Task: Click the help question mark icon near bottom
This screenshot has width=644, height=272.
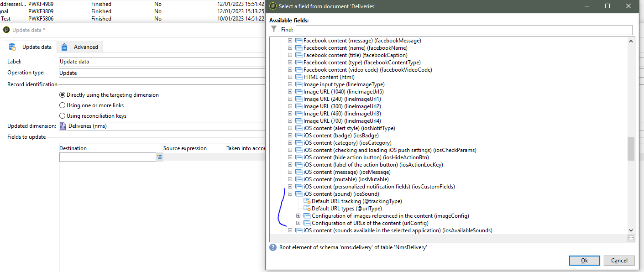Action: point(272,248)
